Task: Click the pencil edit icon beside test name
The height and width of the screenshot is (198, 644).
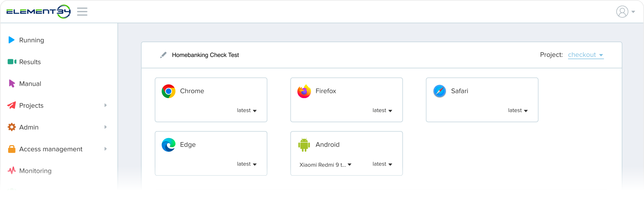Action: tap(163, 55)
